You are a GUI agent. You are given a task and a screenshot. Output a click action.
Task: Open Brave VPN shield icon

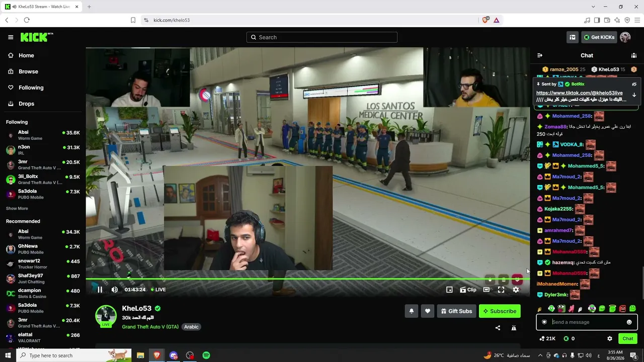point(627,20)
